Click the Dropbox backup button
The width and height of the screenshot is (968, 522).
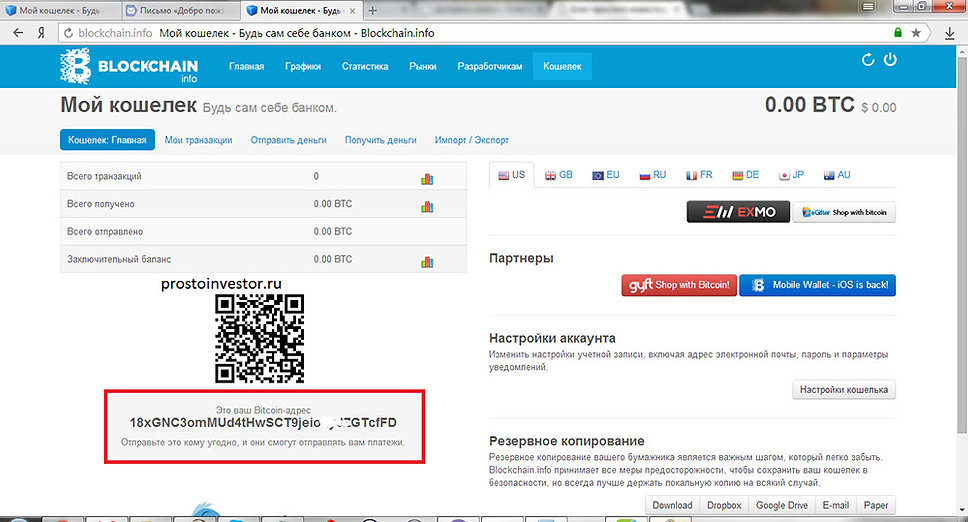(x=724, y=505)
